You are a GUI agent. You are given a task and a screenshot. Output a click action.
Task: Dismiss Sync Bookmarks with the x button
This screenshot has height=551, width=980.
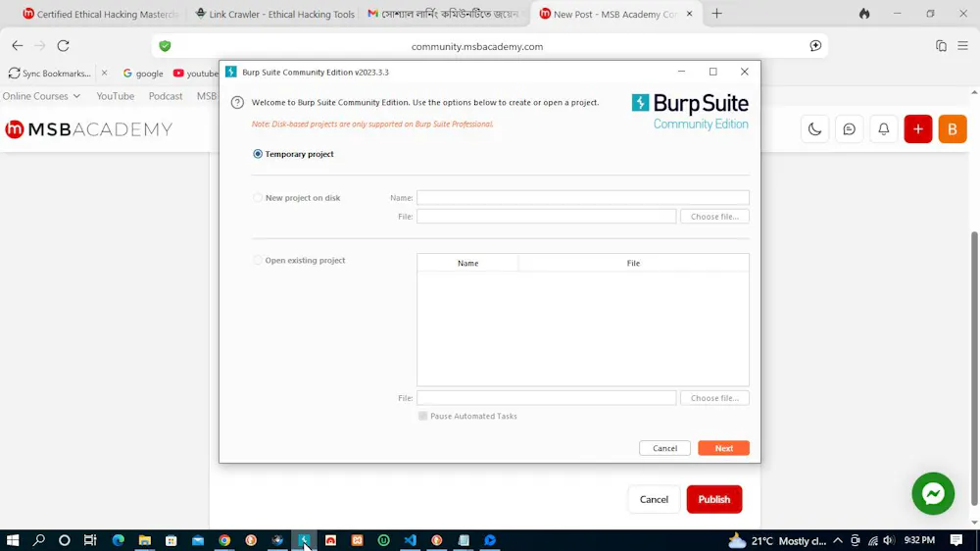pyautogui.click(x=105, y=74)
